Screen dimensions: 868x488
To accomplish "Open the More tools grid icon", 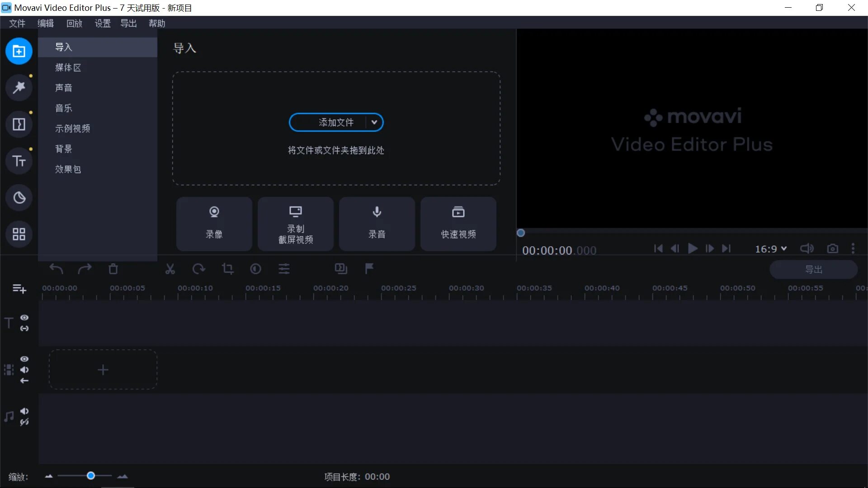I will tap(19, 234).
